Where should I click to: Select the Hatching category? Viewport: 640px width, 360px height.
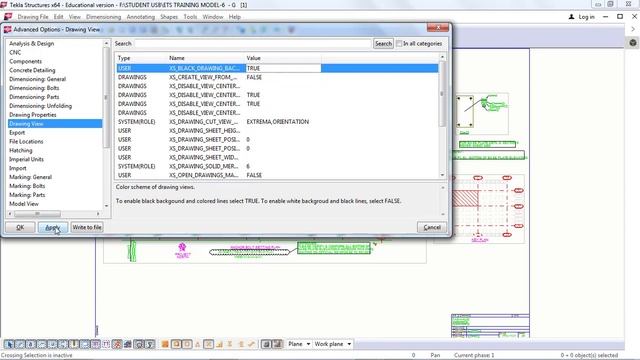coord(20,151)
